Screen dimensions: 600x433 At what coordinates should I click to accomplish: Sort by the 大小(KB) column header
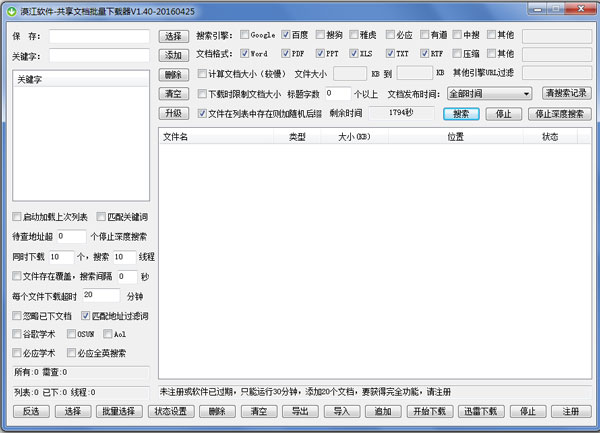click(x=354, y=137)
